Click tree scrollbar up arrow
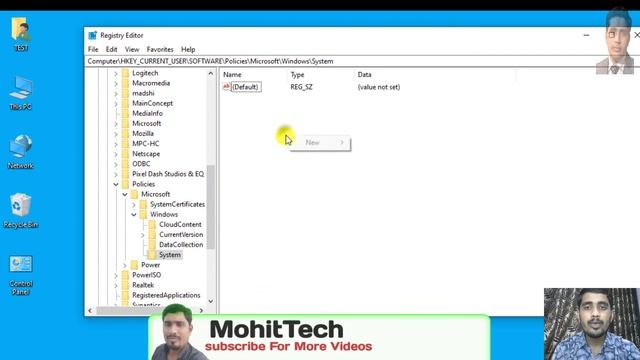Viewport: 640px width, 360px height. click(211, 73)
